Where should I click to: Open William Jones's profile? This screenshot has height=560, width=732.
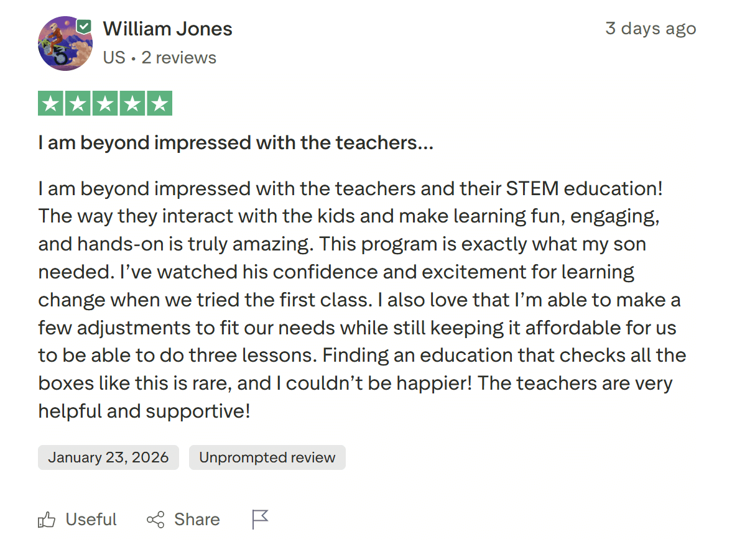click(x=167, y=29)
